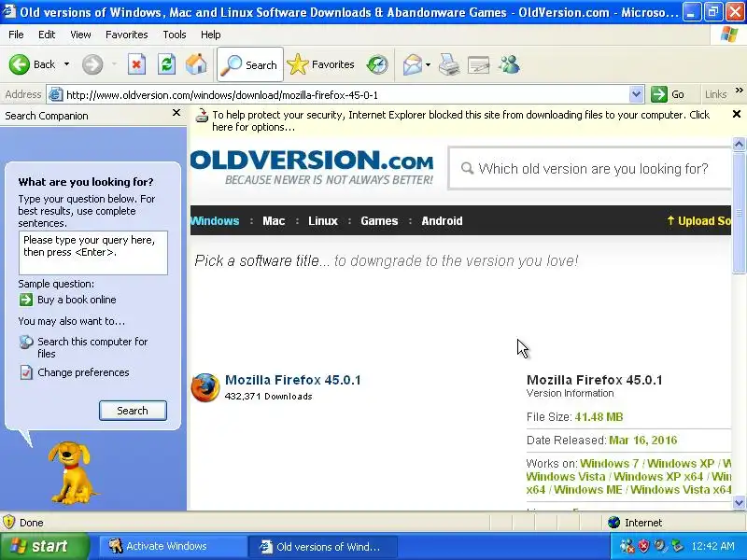This screenshot has height=560, width=747.
Task: Select the Windows navigation tab
Action: 215,221
